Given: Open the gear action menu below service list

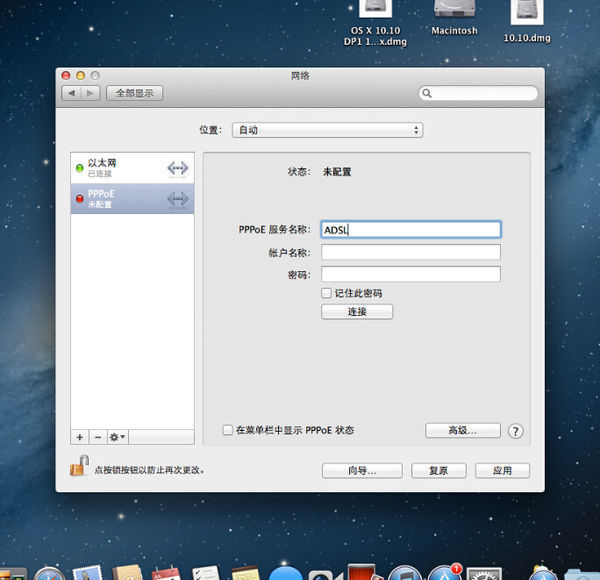Looking at the screenshot, I should (117, 437).
